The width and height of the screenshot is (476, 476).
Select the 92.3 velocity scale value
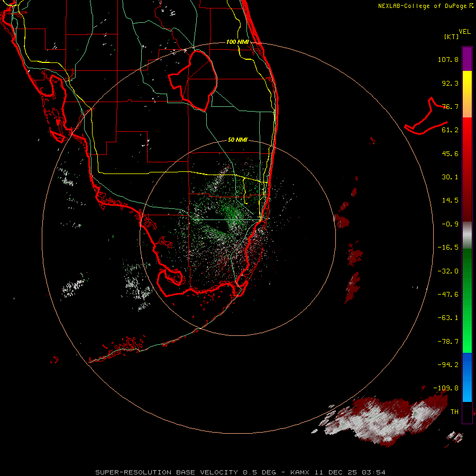click(450, 83)
